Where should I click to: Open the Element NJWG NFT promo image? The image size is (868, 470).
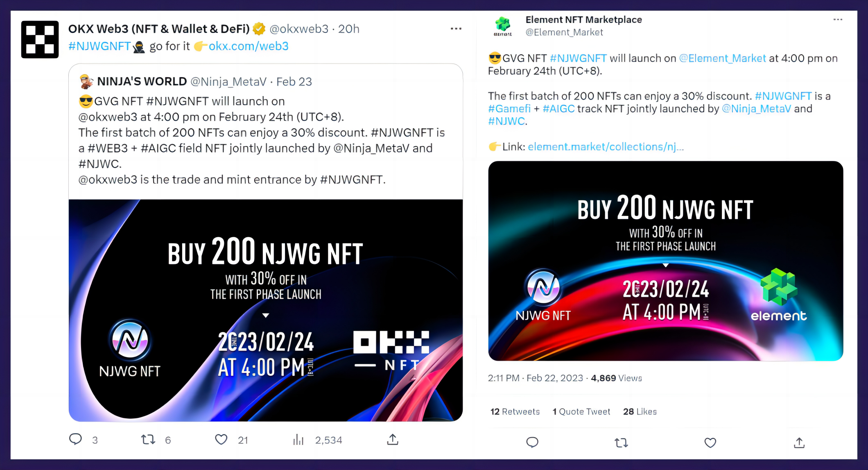pos(665,261)
